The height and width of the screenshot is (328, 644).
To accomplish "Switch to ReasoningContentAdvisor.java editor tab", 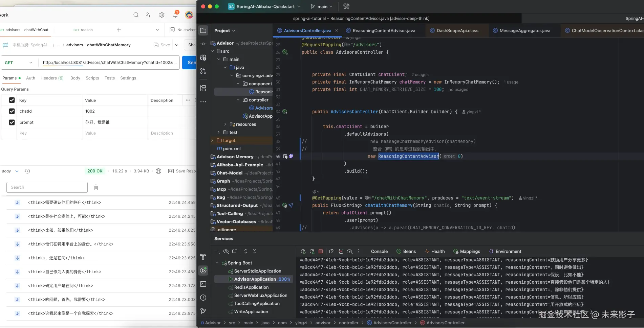I will pos(383,30).
